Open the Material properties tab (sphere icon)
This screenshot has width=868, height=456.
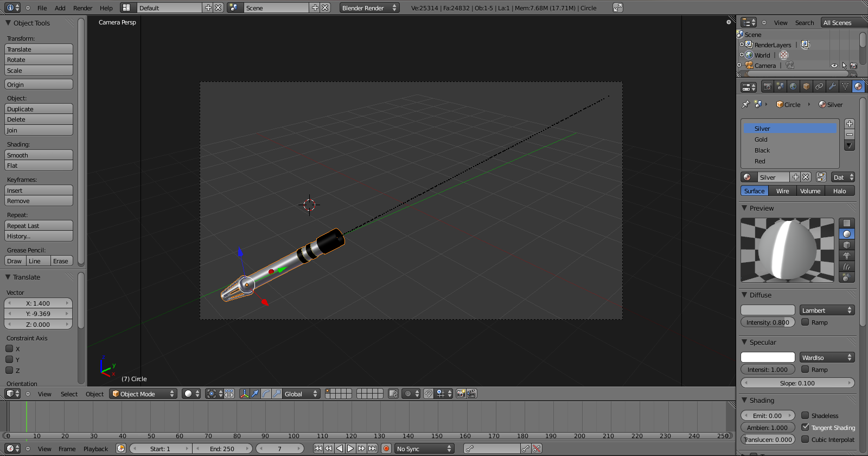pyautogui.click(x=858, y=86)
